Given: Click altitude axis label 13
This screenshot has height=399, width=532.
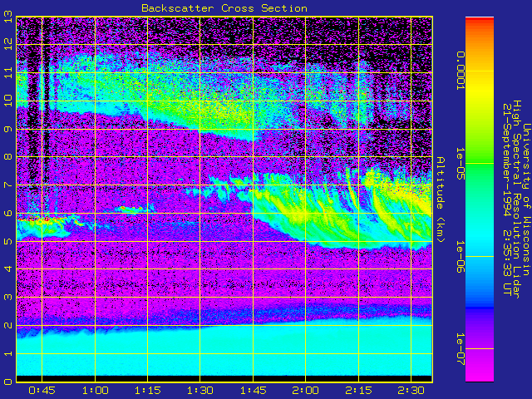Looking at the screenshot, I should coord(7,16).
